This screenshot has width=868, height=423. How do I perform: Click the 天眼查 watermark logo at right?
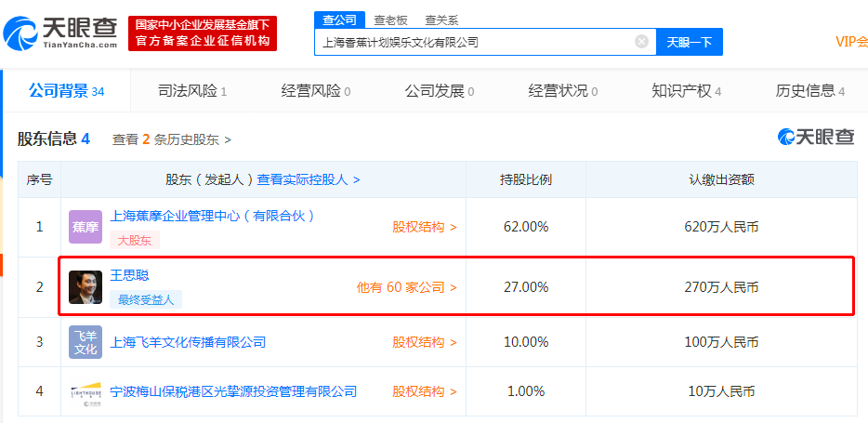(816, 138)
